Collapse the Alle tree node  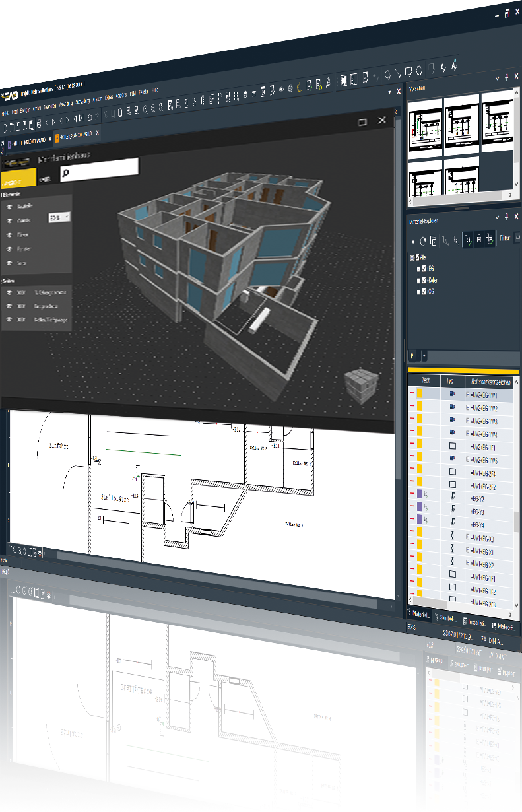point(412,258)
